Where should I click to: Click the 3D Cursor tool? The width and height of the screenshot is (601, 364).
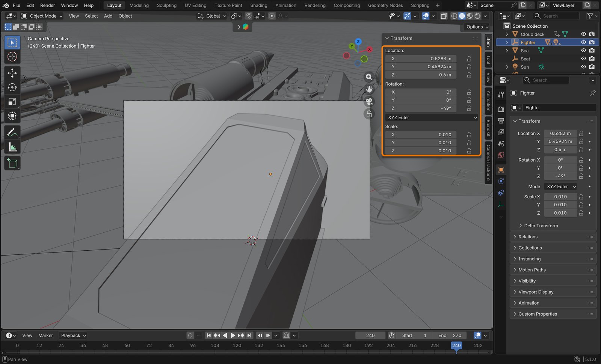click(12, 57)
